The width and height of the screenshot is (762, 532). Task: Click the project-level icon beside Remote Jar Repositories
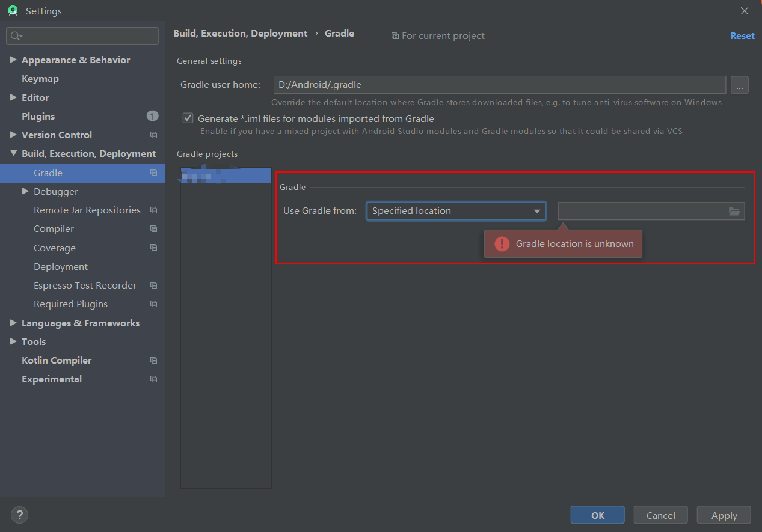pyautogui.click(x=153, y=210)
